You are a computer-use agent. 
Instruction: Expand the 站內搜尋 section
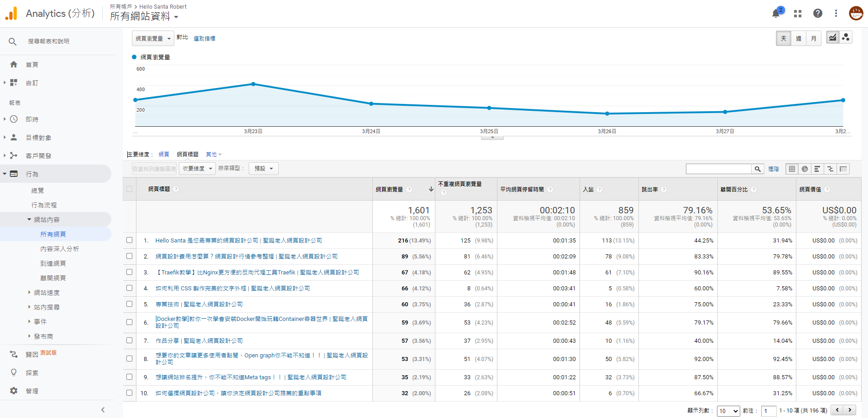coord(29,307)
